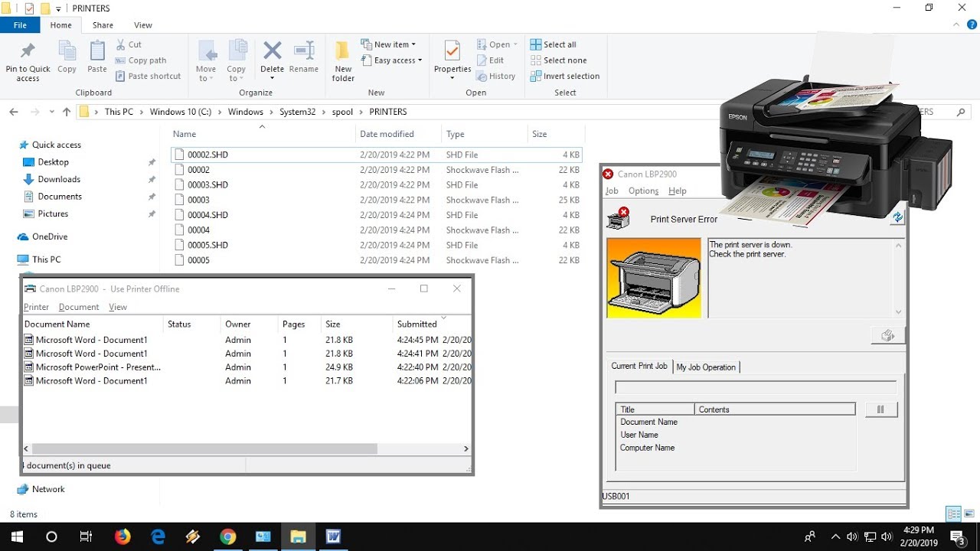
Task: Sort files by the Type column header
Action: pos(456,134)
